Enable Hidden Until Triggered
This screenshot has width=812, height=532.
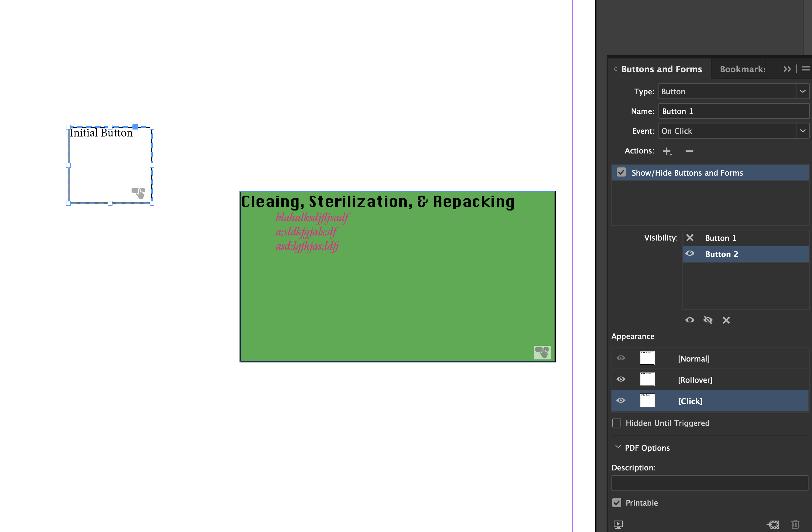(x=616, y=423)
